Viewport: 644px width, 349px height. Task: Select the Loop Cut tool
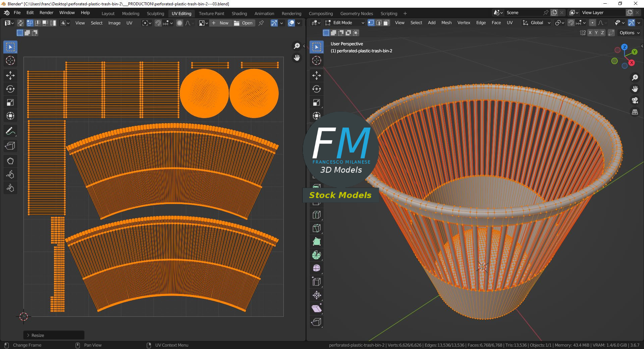[317, 215]
